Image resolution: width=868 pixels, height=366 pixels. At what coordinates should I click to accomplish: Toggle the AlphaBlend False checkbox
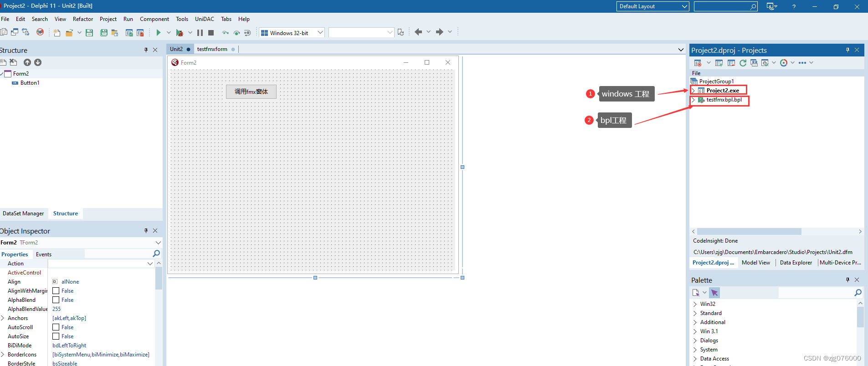tap(56, 300)
